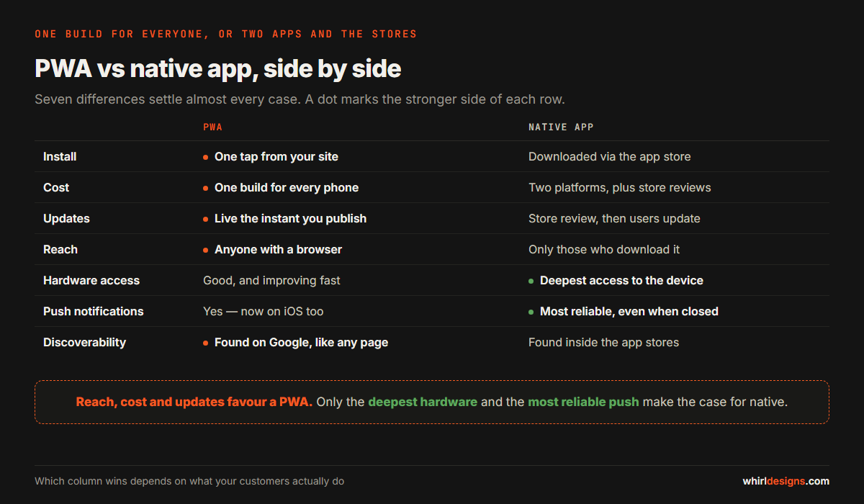Click the orange dot beside 'One tap from your site'
This screenshot has height=504, width=864.
click(x=206, y=157)
